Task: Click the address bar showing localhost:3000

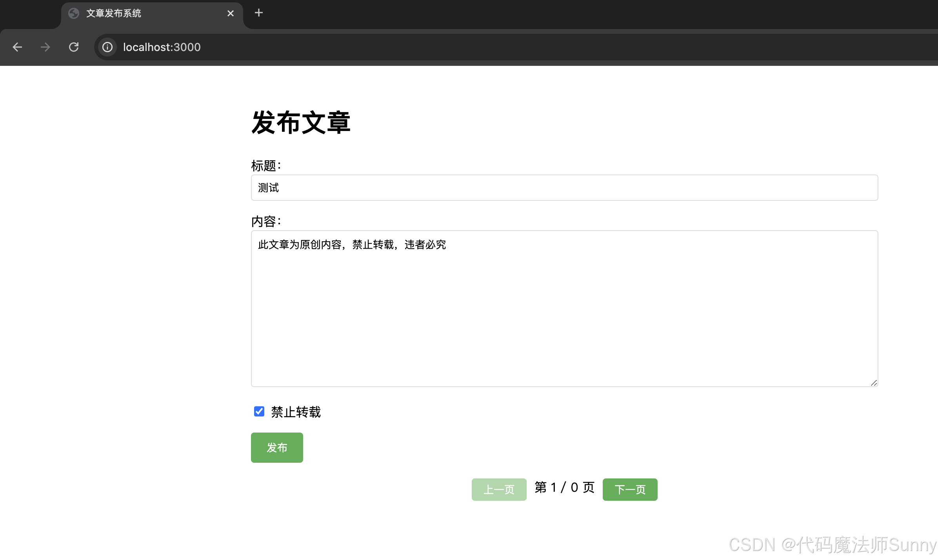Action: click(162, 47)
